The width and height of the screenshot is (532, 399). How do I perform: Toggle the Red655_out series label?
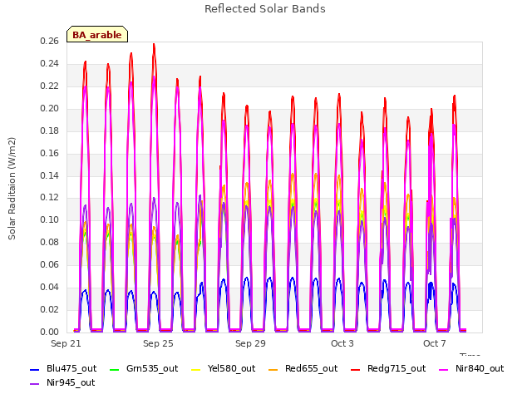point(311,368)
